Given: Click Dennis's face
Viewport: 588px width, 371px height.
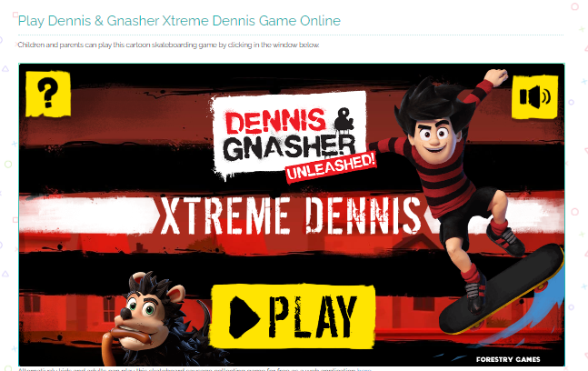Looking at the screenshot, I should coord(435,135).
